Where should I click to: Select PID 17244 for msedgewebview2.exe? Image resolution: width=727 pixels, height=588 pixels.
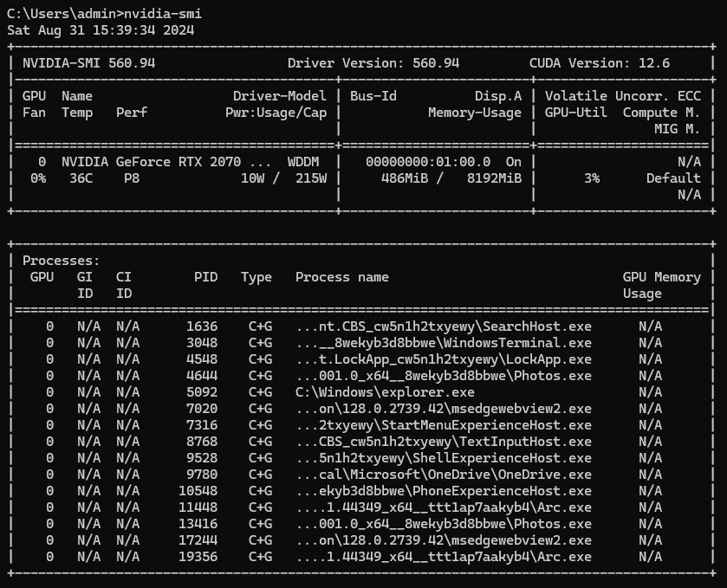pyautogui.click(x=198, y=540)
